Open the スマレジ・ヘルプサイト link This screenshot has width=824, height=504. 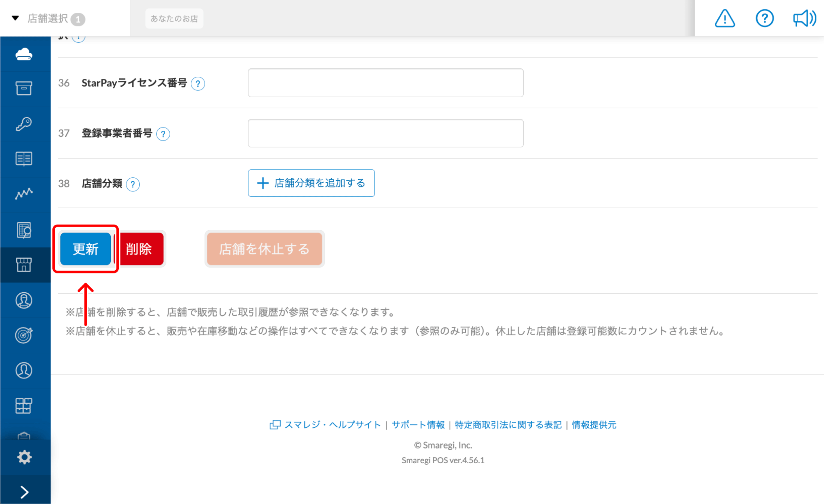pyautogui.click(x=333, y=425)
